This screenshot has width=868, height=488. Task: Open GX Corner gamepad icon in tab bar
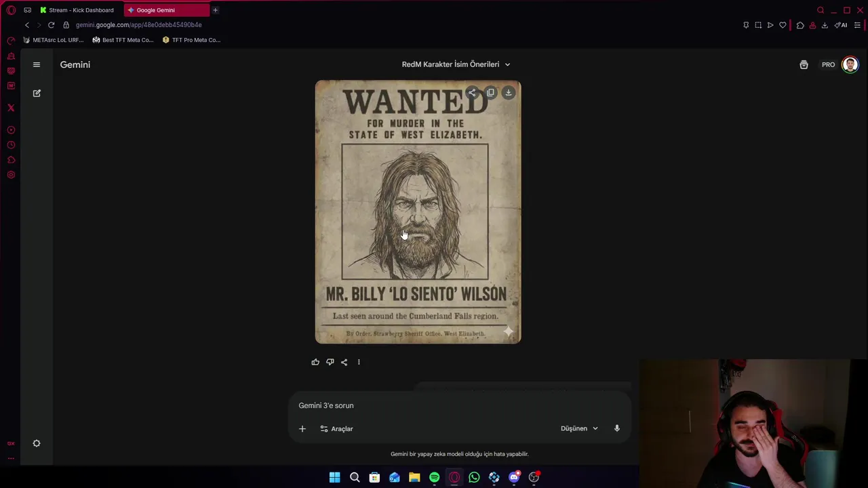pos(27,10)
